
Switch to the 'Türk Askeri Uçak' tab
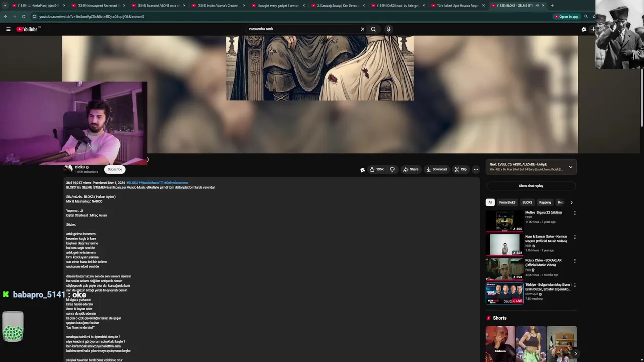pyautogui.click(x=458, y=6)
